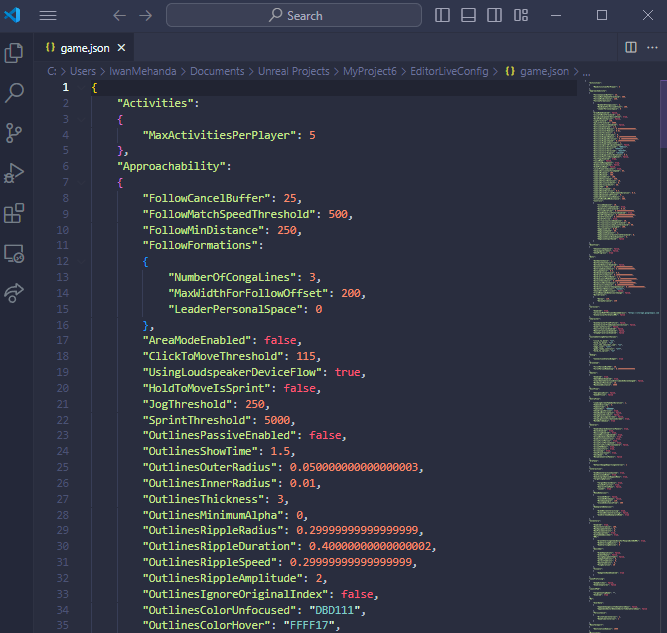The width and height of the screenshot is (667, 633).
Task: Open the hamburger application menu
Action: [x=48, y=16]
